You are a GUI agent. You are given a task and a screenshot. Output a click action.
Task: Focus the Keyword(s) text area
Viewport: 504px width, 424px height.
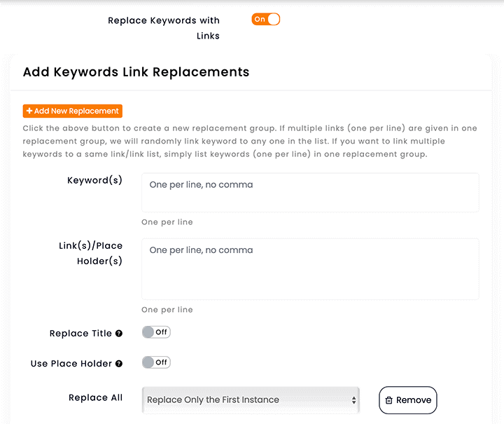tap(310, 192)
